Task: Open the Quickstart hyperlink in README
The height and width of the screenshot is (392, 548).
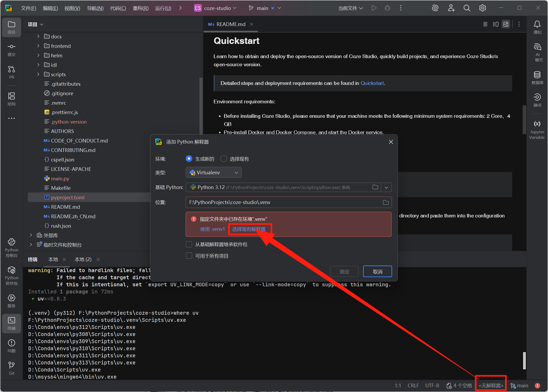Action: click(372, 83)
